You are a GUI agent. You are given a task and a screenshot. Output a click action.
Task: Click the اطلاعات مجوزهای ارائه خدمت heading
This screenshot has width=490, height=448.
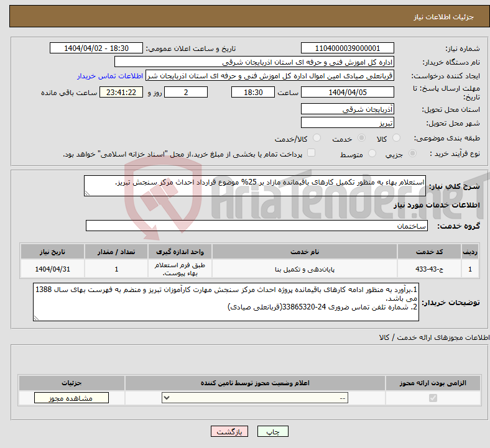click(x=435, y=337)
